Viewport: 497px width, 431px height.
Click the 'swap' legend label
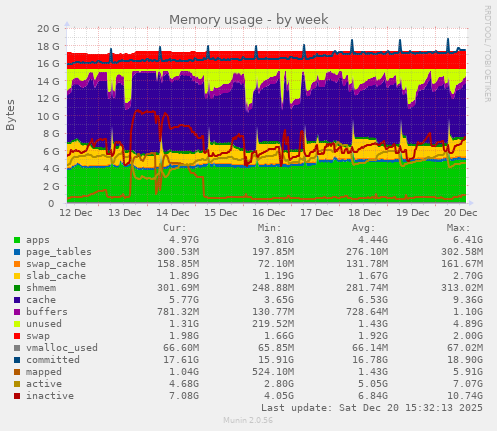click(38, 336)
